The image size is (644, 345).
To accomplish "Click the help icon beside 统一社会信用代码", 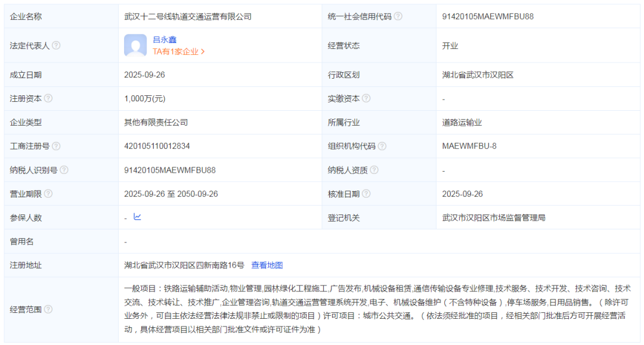I will 397,17.
